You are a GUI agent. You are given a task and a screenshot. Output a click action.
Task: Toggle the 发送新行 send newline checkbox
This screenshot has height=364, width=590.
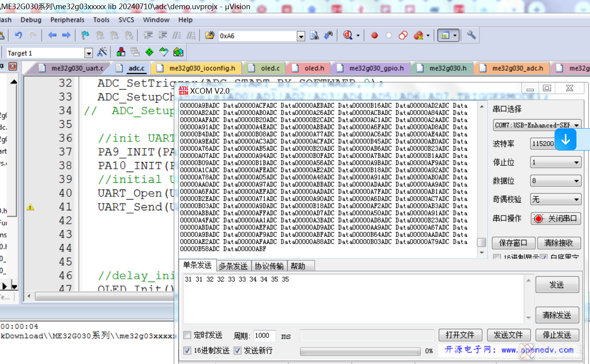tap(237, 350)
